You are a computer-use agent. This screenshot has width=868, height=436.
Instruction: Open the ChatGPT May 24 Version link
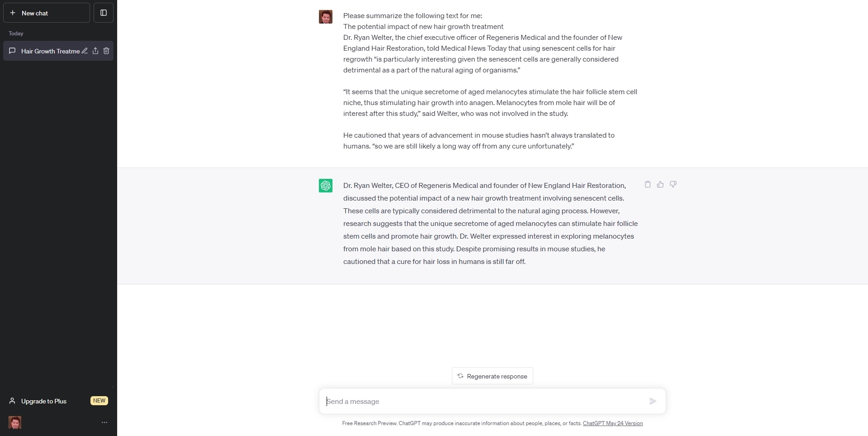click(x=612, y=423)
